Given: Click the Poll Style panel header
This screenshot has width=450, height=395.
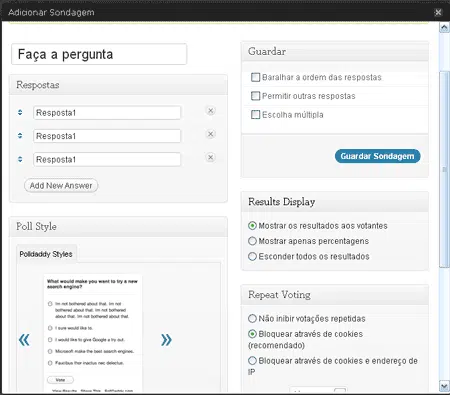Looking at the screenshot, I should [x=118, y=226].
